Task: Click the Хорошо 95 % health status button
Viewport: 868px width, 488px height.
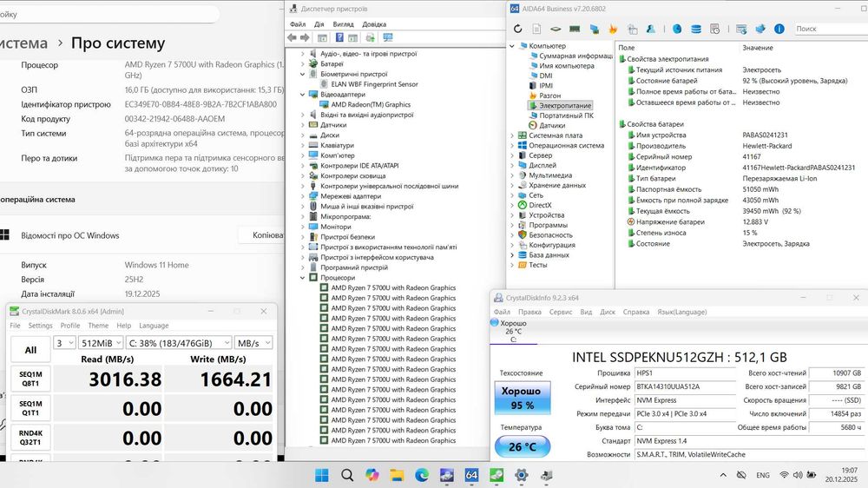Action: tap(522, 398)
